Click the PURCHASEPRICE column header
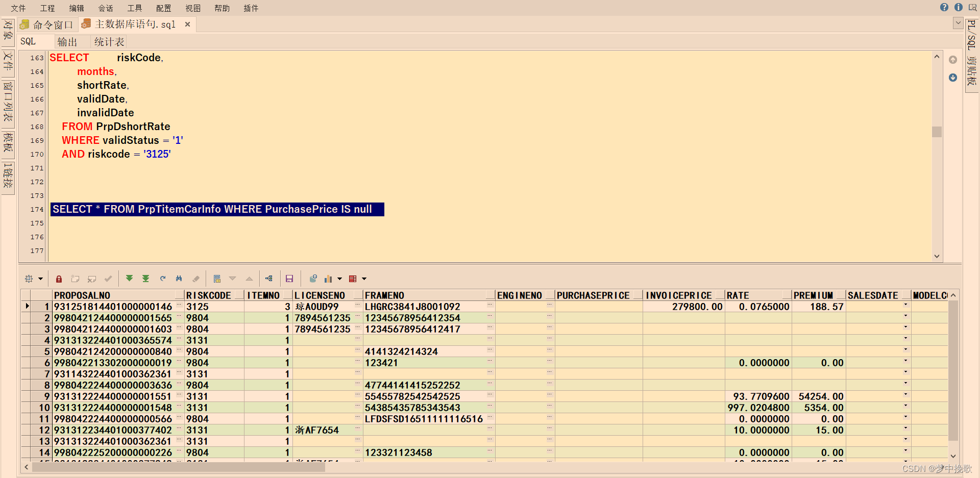 coord(599,295)
